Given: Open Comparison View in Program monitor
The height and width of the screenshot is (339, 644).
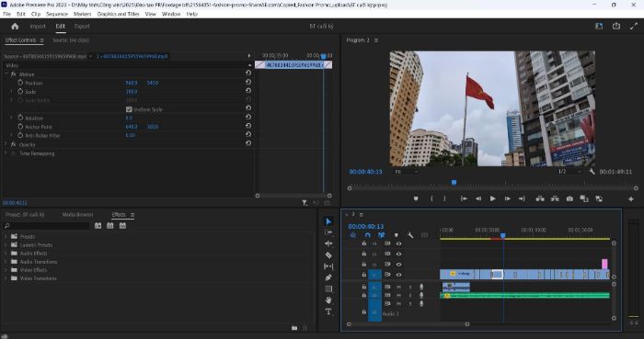Looking at the screenshot, I should [x=583, y=198].
